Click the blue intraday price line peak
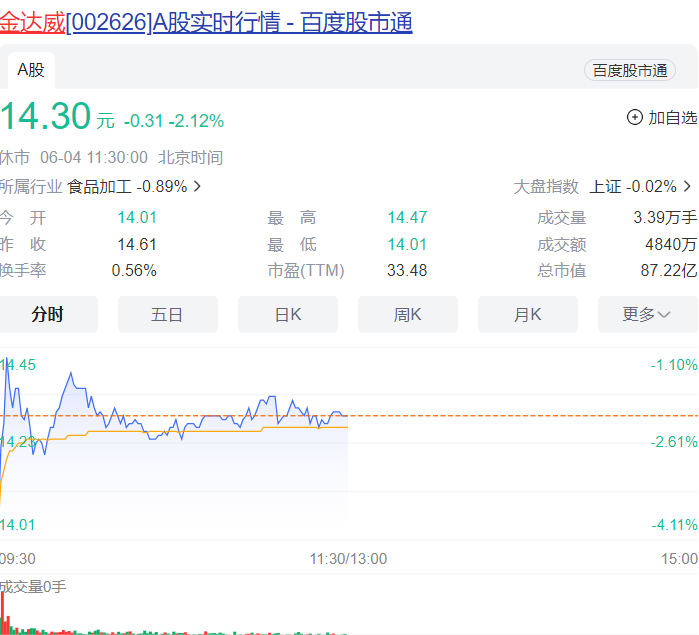699x635 pixels. [7, 360]
